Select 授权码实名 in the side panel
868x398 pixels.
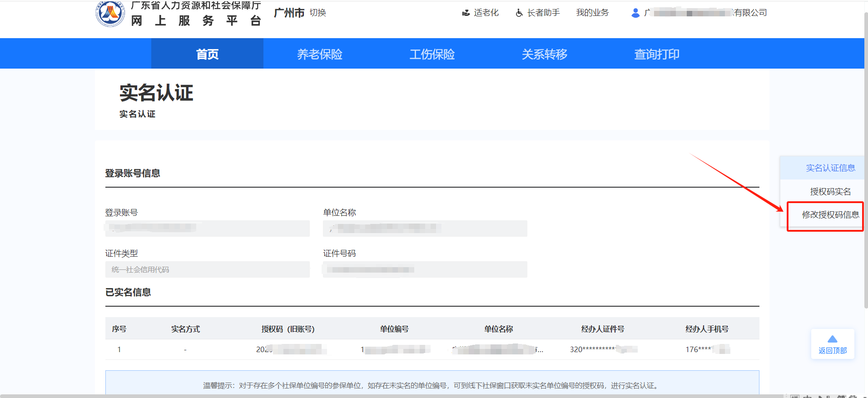(x=830, y=192)
